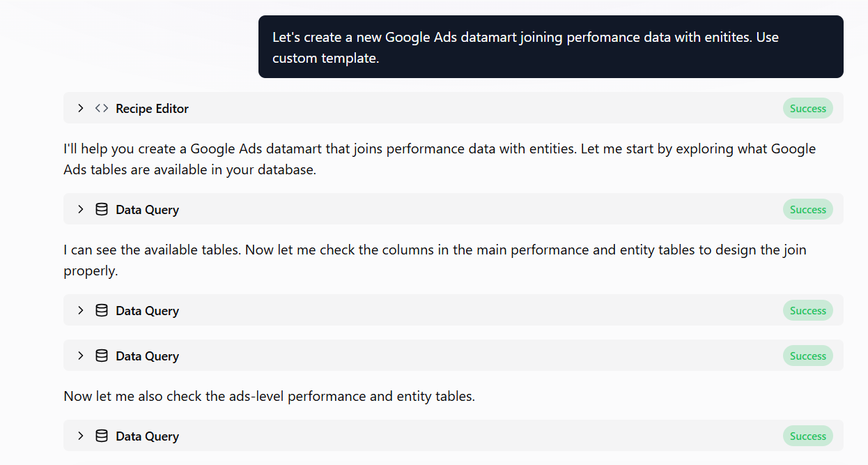
Task: Expand the first Data Query chevron
Action: tap(81, 209)
